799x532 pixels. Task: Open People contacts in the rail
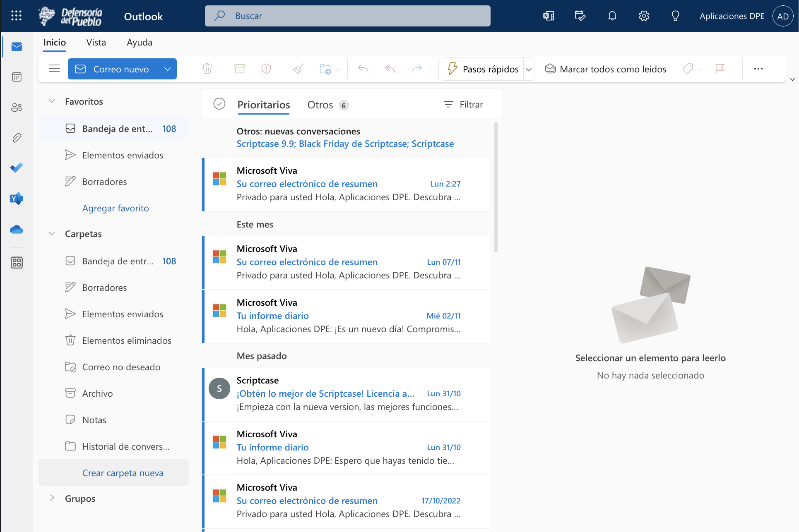click(x=17, y=108)
